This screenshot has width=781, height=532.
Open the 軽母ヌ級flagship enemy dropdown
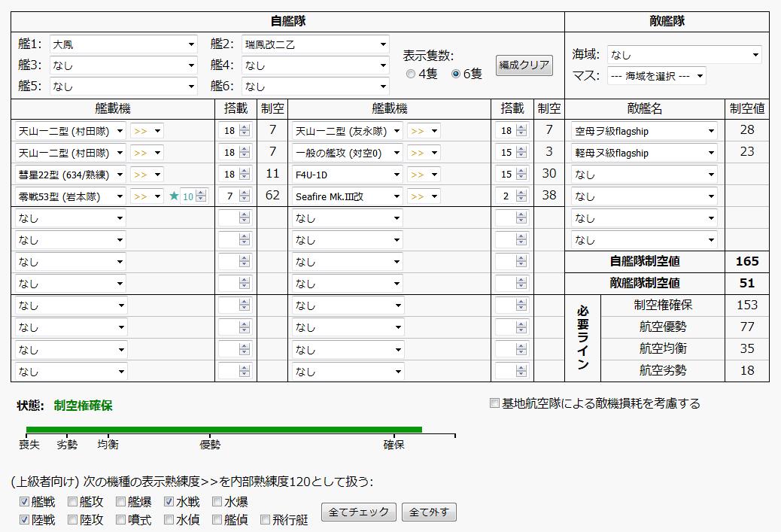(x=644, y=153)
